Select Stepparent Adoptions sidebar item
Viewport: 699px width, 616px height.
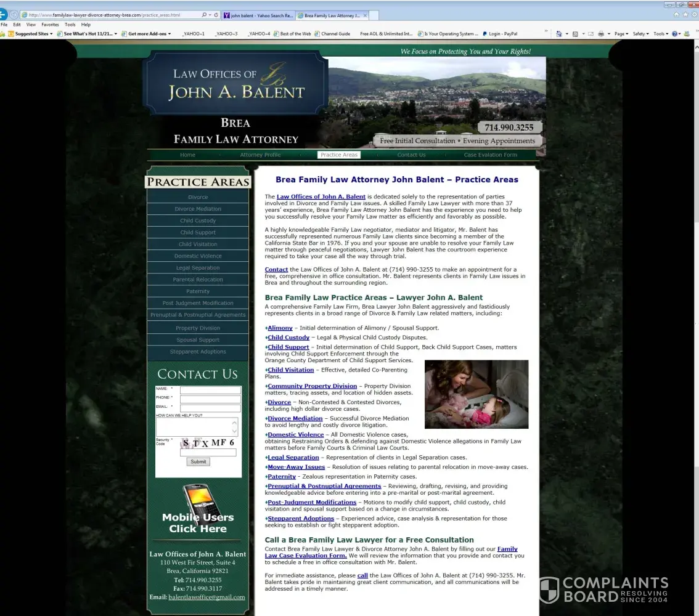pos(198,351)
